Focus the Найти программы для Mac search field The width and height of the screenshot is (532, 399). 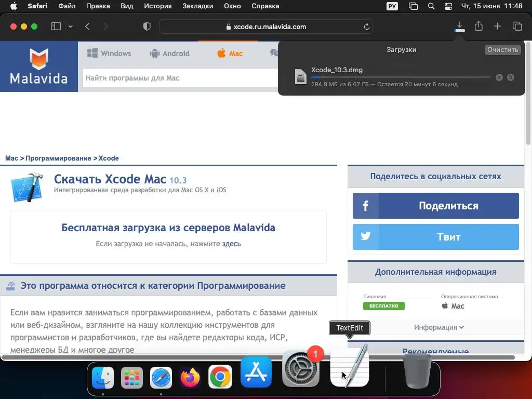tap(180, 78)
